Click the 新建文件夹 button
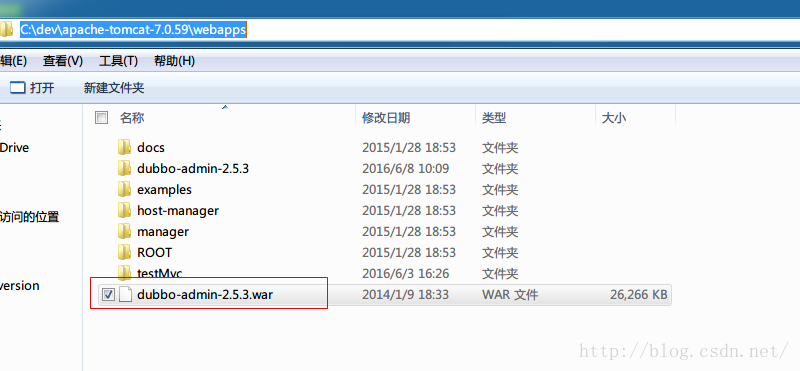This screenshot has height=371, width=800. (x=114, y=88)
